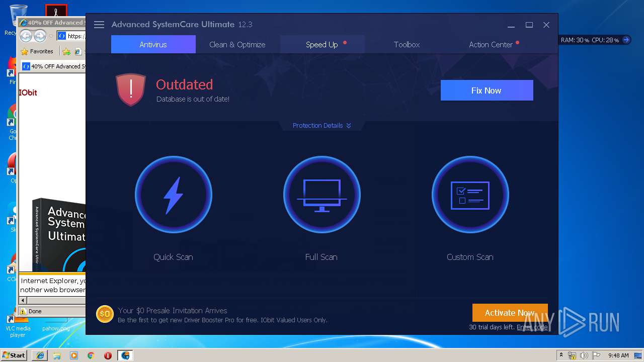The height and width of the screenshot is (362, 644).
Task: Click the Fix Now button
Action: click(487, 90)
